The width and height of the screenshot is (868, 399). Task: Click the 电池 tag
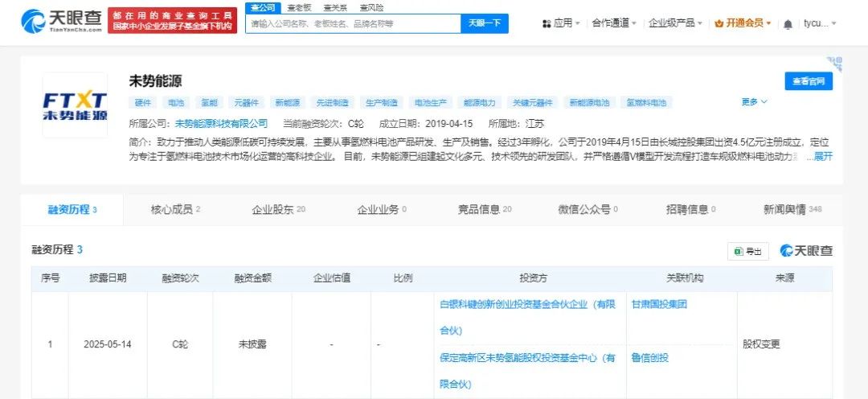tap(176, 102)
